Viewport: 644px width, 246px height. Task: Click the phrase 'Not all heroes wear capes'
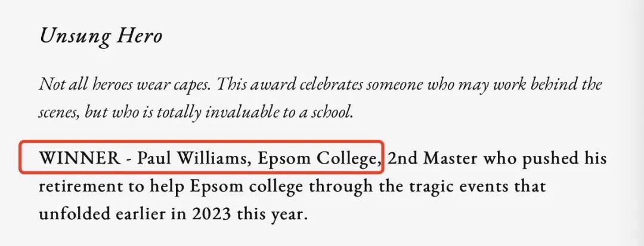click(125, 85)
